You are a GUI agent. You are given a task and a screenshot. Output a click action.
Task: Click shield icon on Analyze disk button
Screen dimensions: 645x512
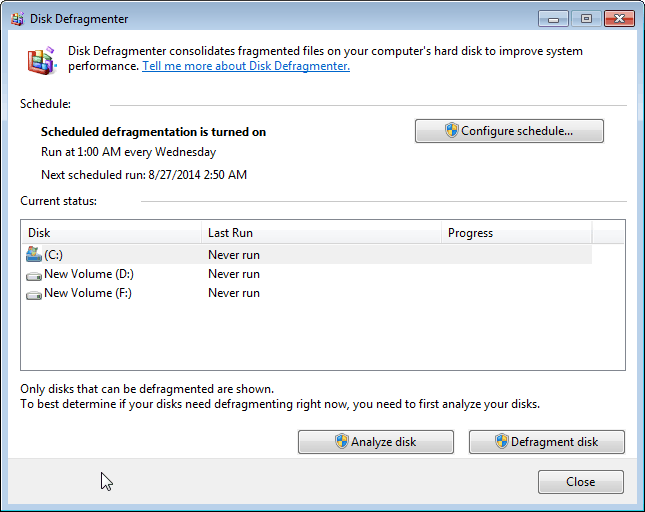tap(341, 442)
